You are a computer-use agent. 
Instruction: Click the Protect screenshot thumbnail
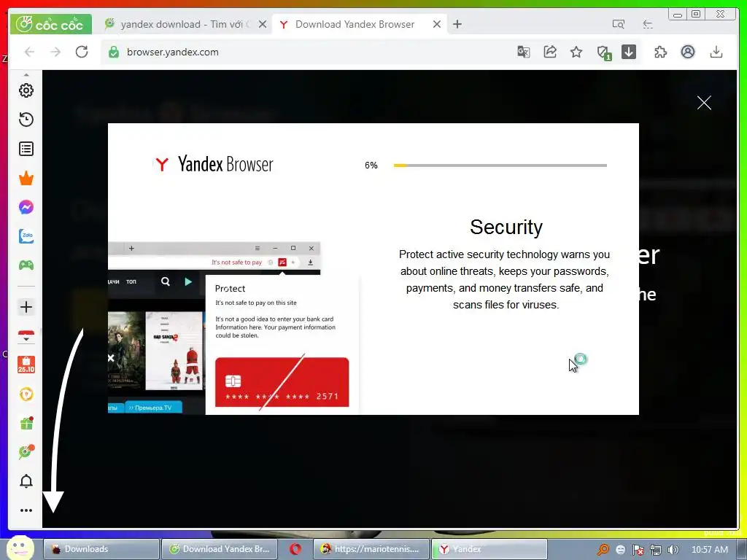pyautogui.click(x=233, y=328)
